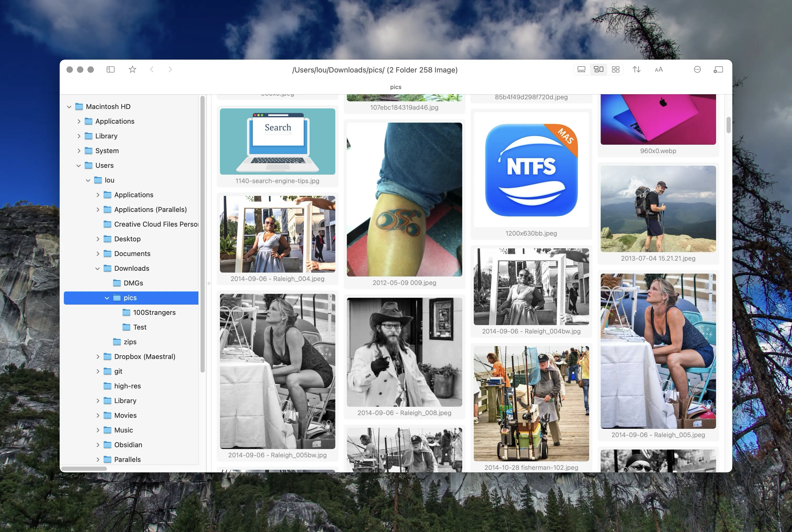The width and height of the screenshot is (792, 532).
Task: Expand the top-level Library folder
Action: tap(79, 136)
